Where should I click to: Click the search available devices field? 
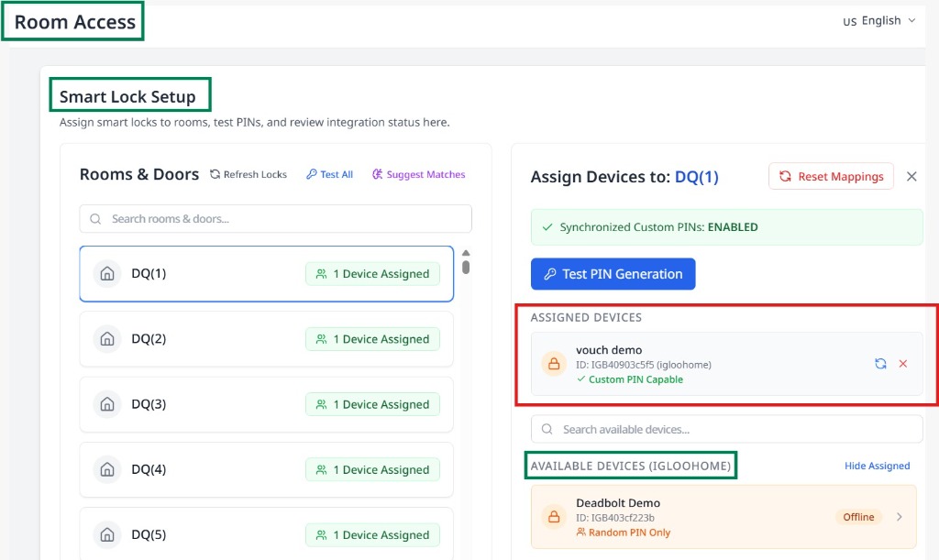click(726, 428)
